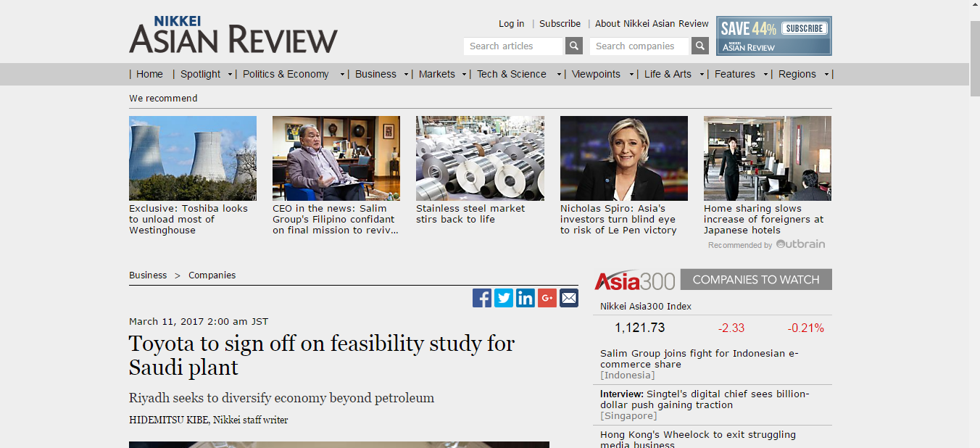Expand the Life & Arts dropdown arrow
This screenshot has width=980, height=448.
[x=702, y=75]
